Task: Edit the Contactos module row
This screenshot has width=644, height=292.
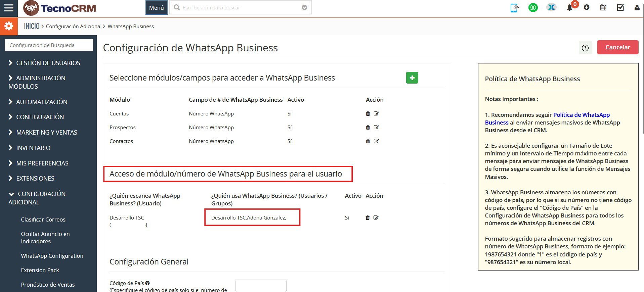Action: click(376, 141)
